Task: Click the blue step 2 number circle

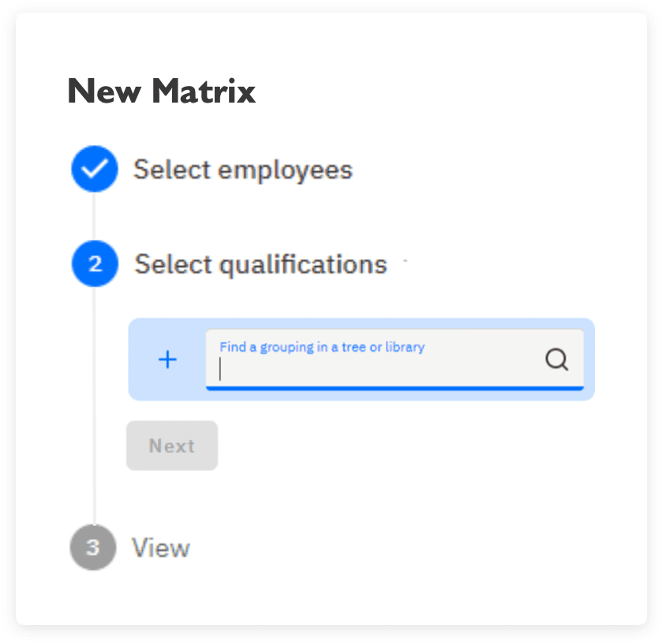Action: coord(95,264)
